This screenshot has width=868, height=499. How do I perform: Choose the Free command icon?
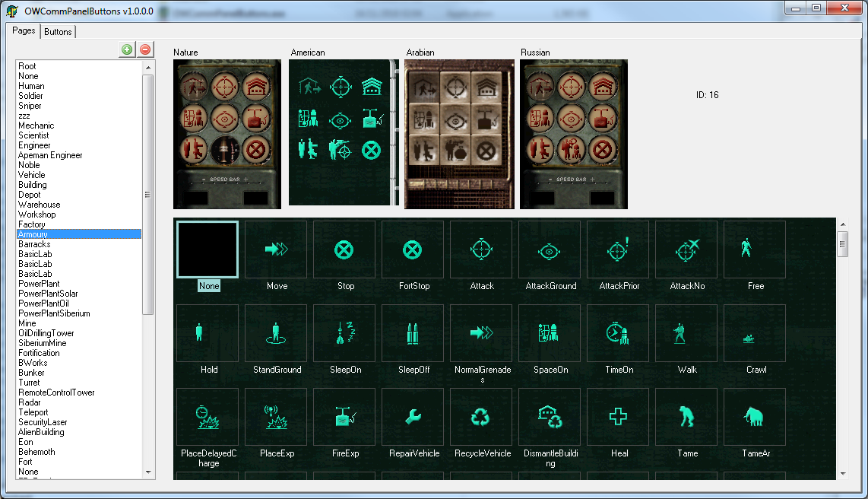click(x=755, y=249)
